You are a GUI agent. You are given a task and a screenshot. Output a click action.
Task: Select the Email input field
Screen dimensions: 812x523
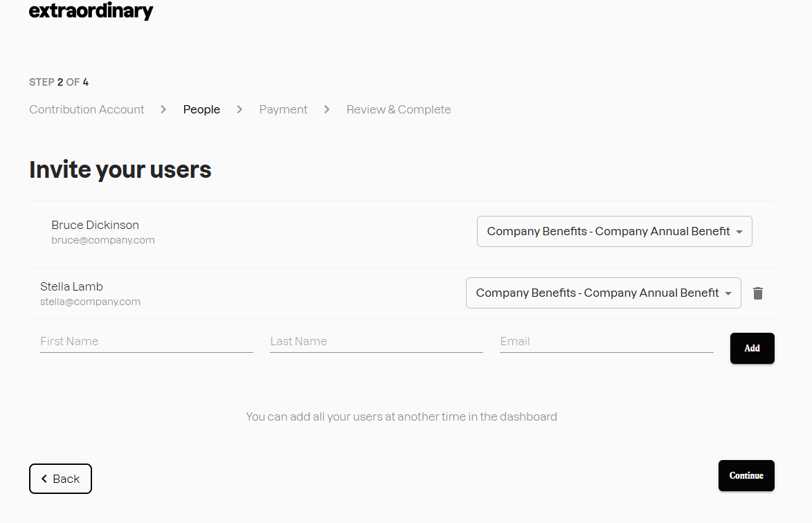coord(606,341)
